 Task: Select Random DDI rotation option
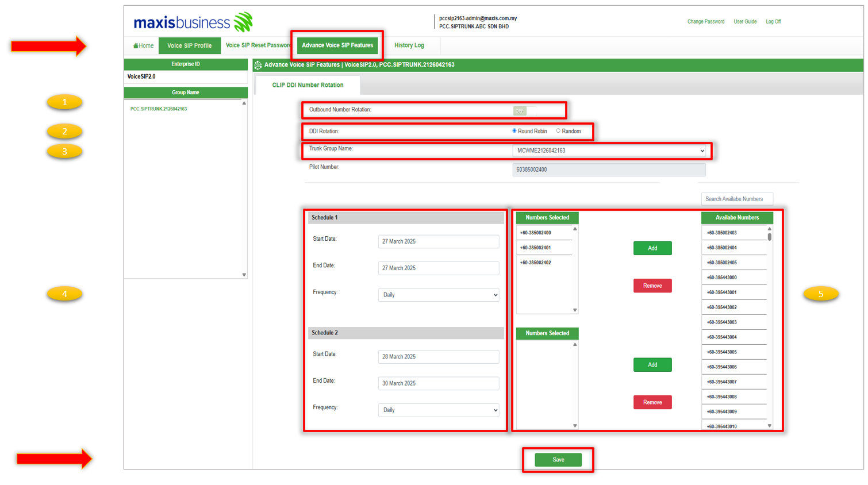[x=558, y=131]
